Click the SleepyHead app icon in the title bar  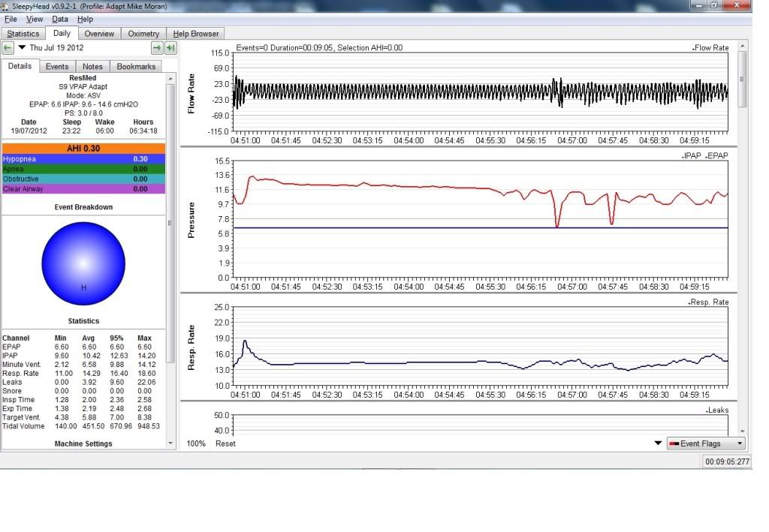(x=5, y=6)
